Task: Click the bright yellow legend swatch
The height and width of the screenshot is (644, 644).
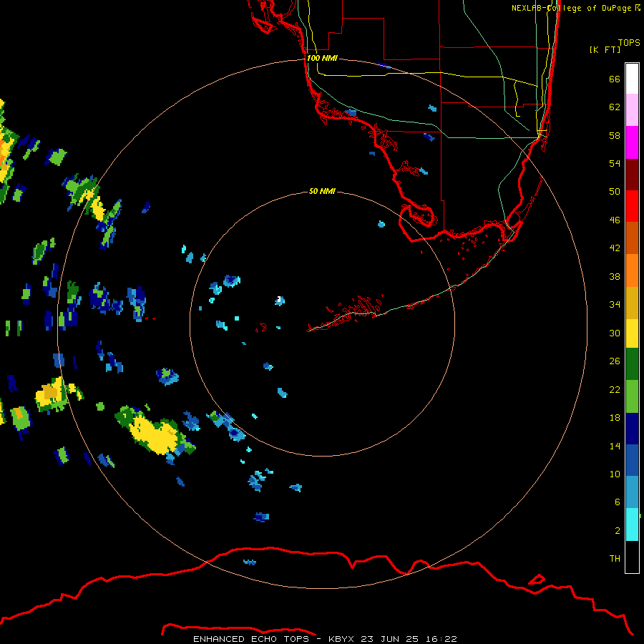Action: click(632, 333)
